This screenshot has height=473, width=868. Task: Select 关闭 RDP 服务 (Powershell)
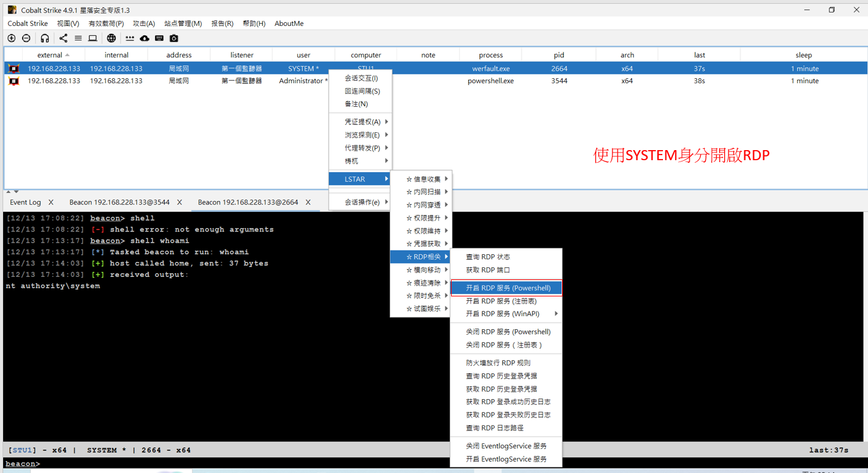click(x=506, y=332)
